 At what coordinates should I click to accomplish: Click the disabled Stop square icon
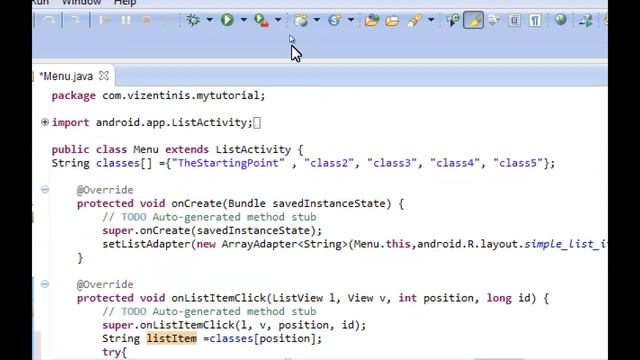(x=147, y=20)
